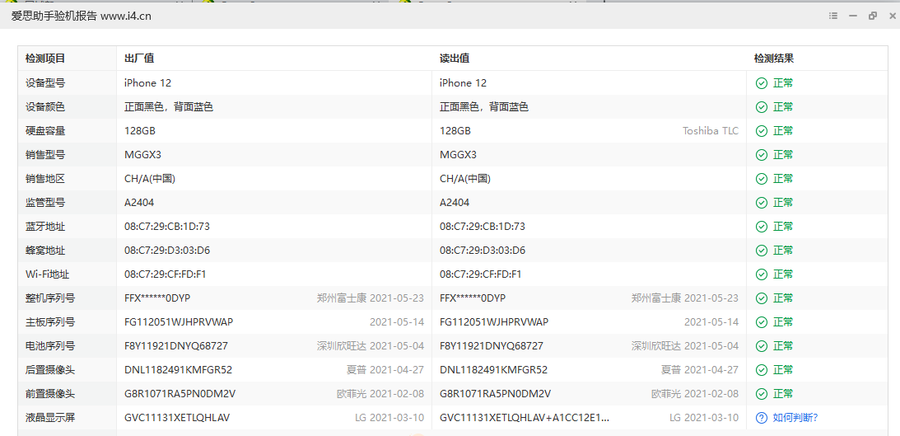900x436 pixels.
Task: Select the 电池序列号 row label
Action: point(50,346)
